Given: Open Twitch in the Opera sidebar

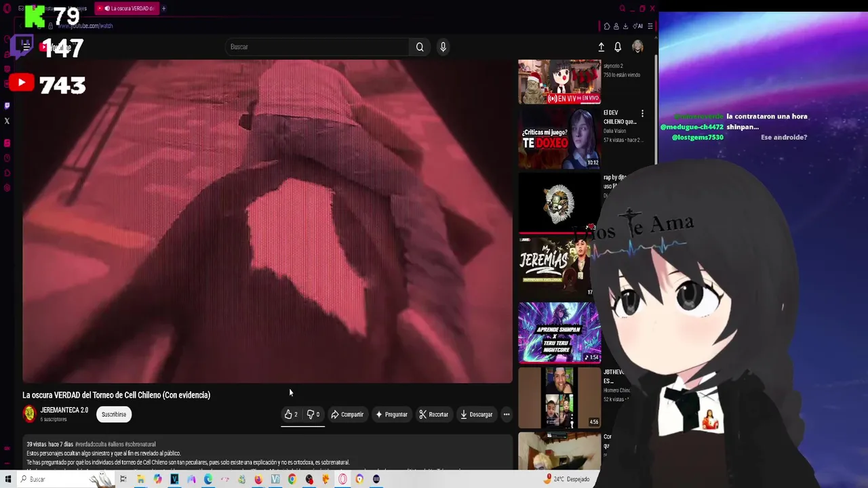Looking at the screenshot, I should (7, 106).
